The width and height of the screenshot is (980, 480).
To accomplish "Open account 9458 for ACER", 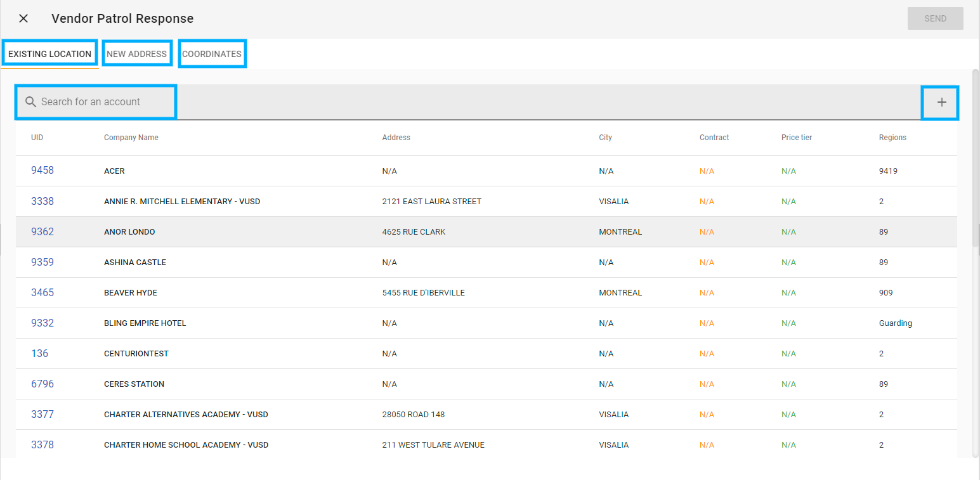I will [x=42, y=170].
